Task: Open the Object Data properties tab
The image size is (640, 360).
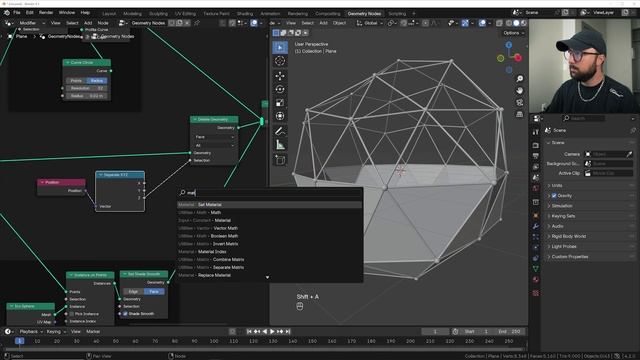Action: pyautogui.click(x=536, y=269)
